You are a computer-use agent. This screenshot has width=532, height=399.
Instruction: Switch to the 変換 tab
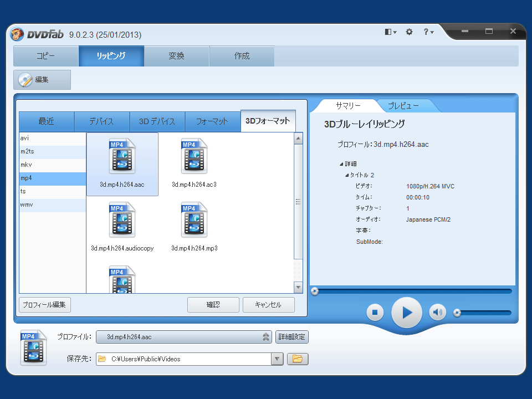(x=176, y=56)
